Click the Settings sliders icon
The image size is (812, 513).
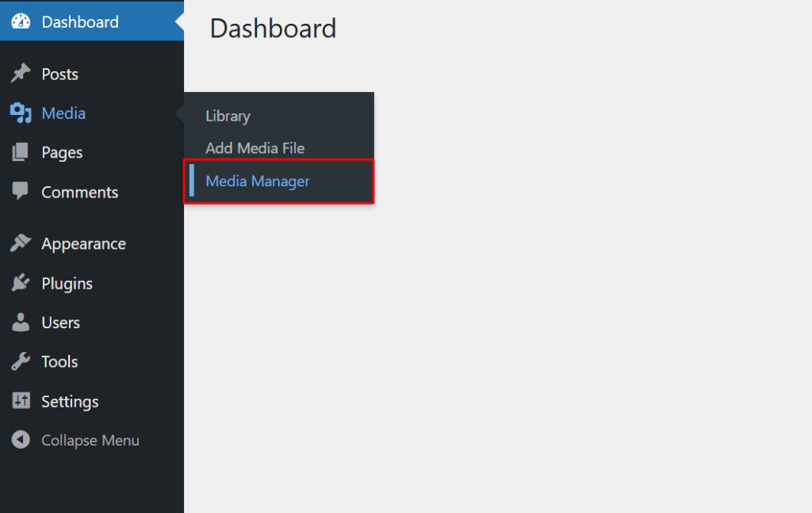tap(21, 401)
